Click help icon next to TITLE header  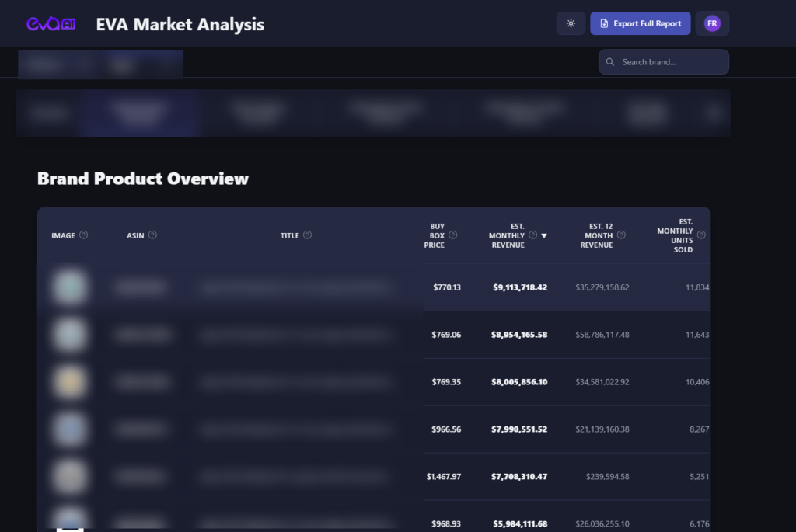coord(307,235)
